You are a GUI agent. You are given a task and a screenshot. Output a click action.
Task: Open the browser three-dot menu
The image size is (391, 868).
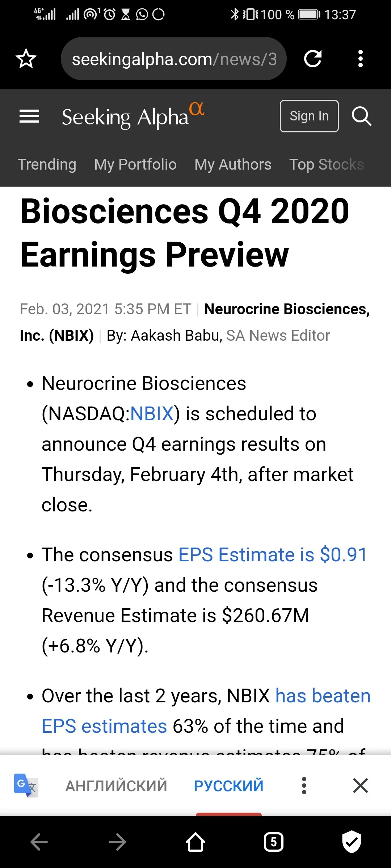pyautogui.click(x=360, y=59)
